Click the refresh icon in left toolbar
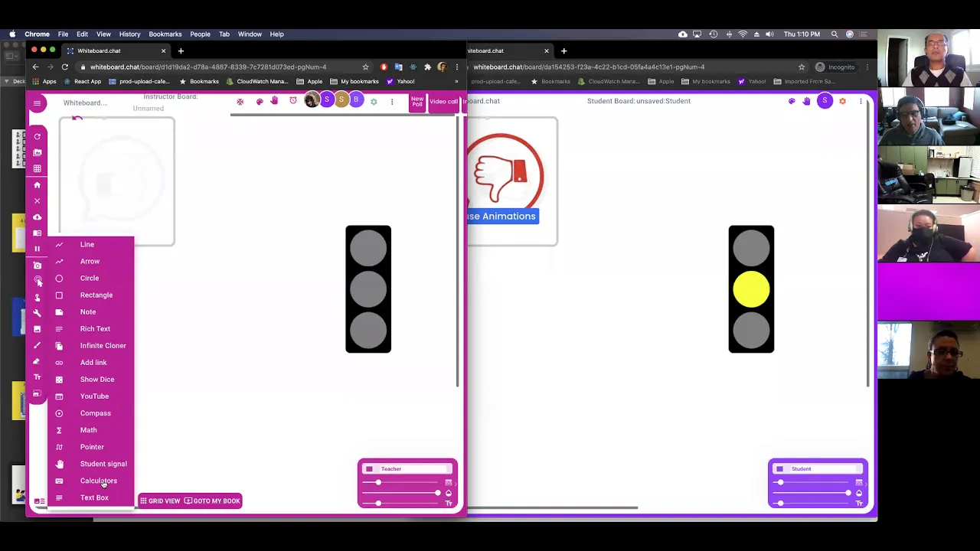 coord(37,136)
